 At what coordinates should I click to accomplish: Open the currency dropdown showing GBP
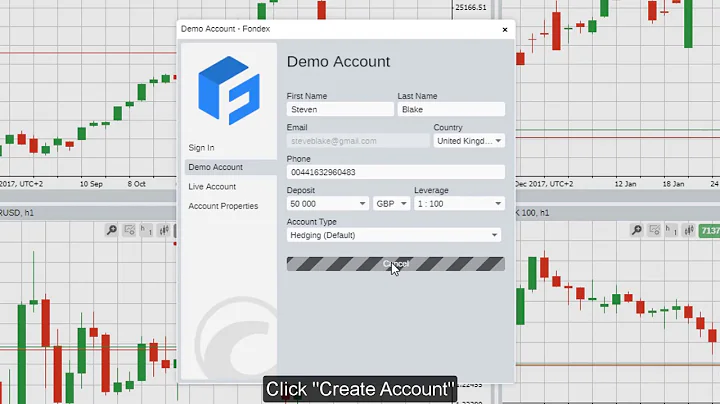pyautogui.click(x=391, y=204)
